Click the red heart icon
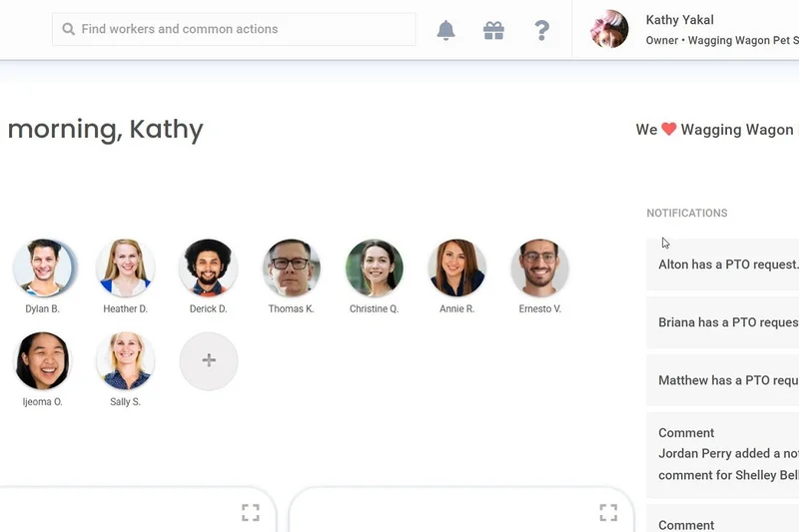799x532 pixels. click(x=669, y=130)
